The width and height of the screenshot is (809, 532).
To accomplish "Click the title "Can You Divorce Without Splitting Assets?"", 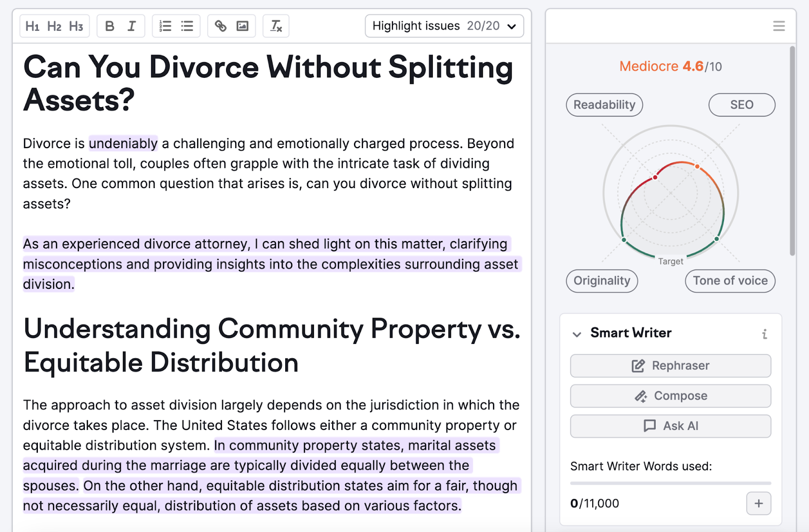I will tap(268, 83).
